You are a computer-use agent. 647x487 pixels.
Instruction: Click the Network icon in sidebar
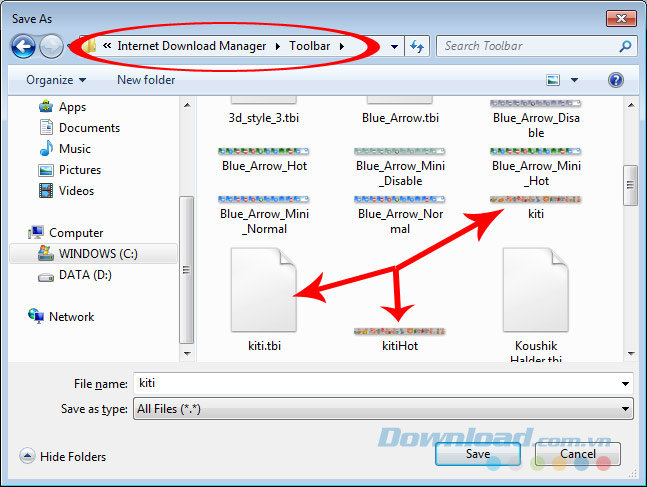(x=36, y=316)
